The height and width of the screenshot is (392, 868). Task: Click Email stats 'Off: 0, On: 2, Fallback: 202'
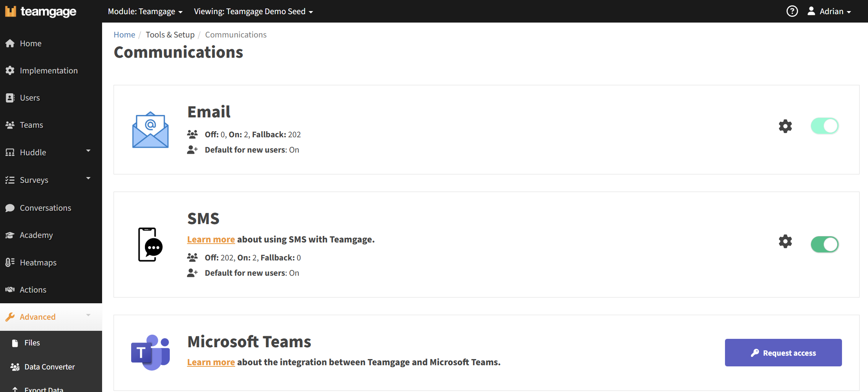pyautogui.click(x=253, y=134)
